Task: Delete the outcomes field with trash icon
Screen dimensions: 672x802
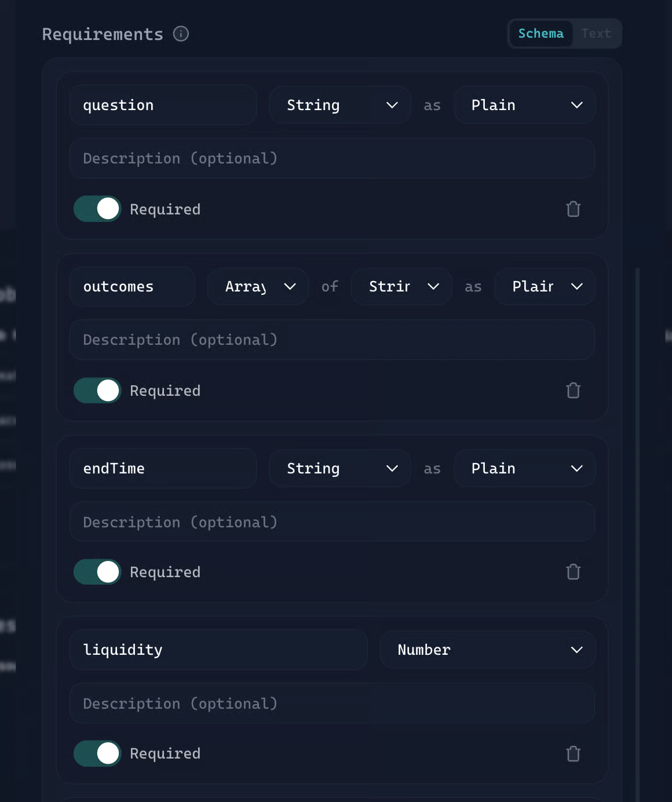Action: point(573,391)
